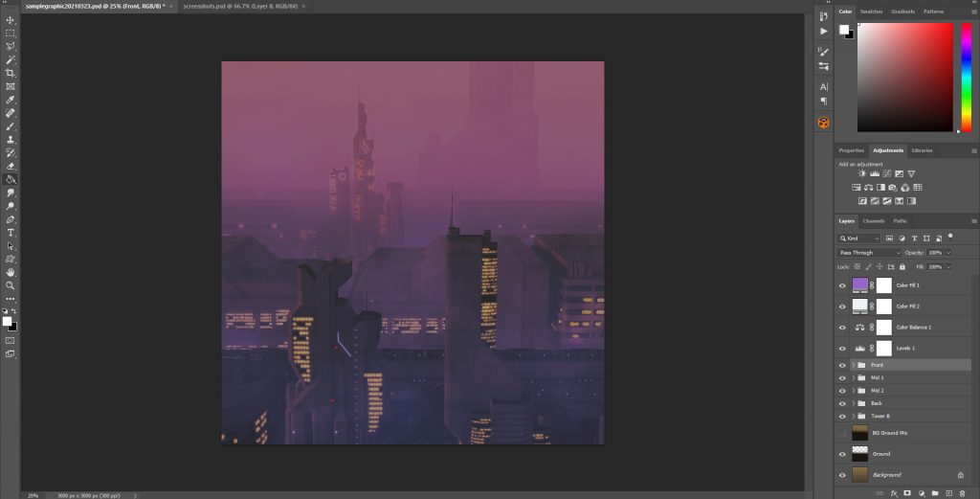Open the Actions panel play icon
The image size is (980, 499).
[824, 31]
